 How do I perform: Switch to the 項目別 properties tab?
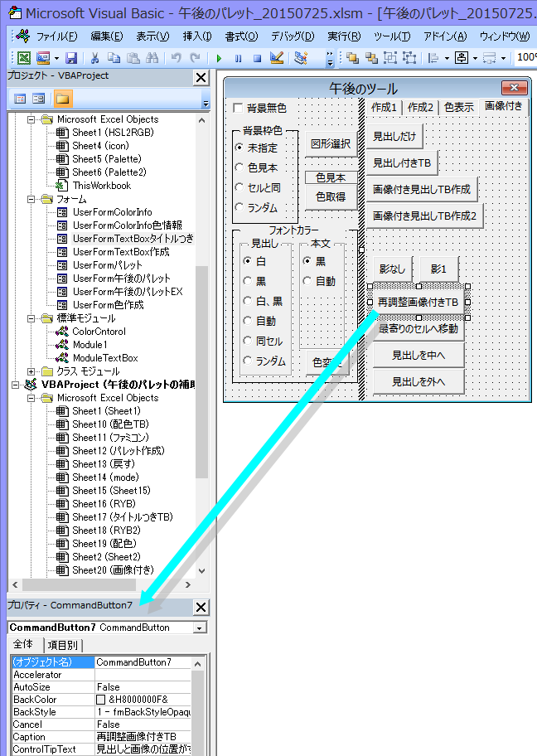(x=63, y=645)
